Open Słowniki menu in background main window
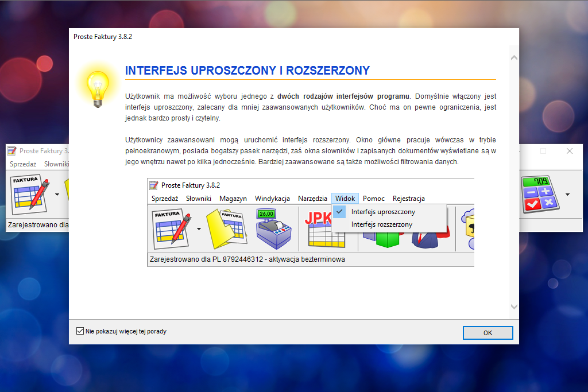Image resolution: width=588 pixels, height=392 pixels. (56, 164)
